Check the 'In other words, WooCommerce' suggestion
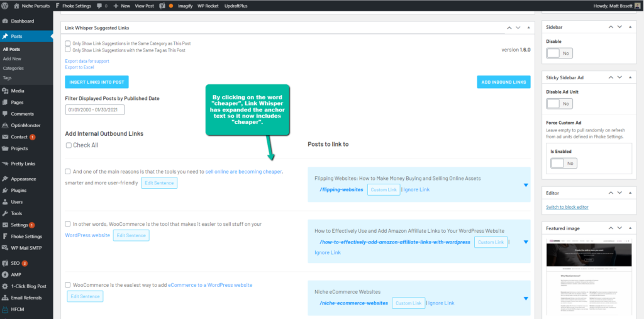The height and width of the screenshot is (319, 644). (68, 224)
